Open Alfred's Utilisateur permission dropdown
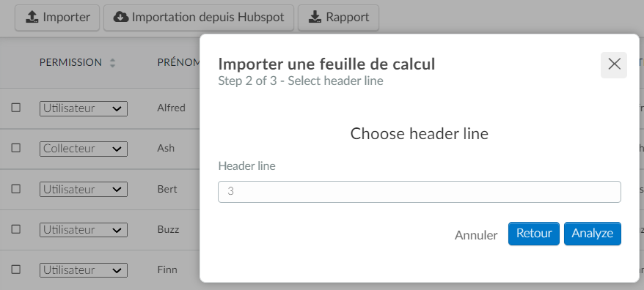644x290 pixels. [84, 108]
